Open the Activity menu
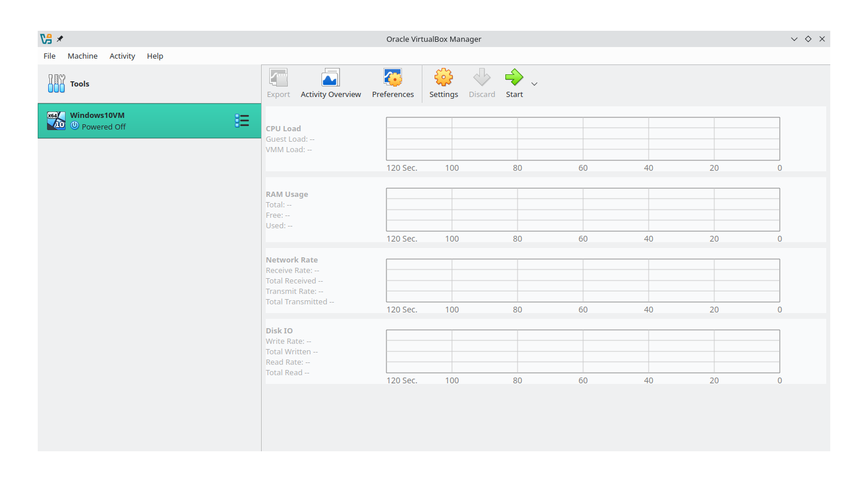Screen dimensions: 868x496 [122, 56]
